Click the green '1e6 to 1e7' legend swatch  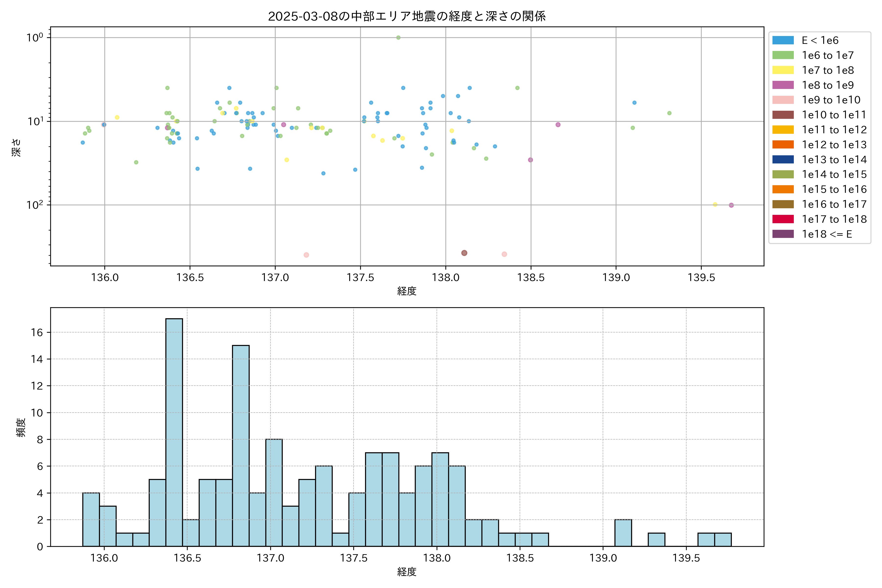coord(783,55)
